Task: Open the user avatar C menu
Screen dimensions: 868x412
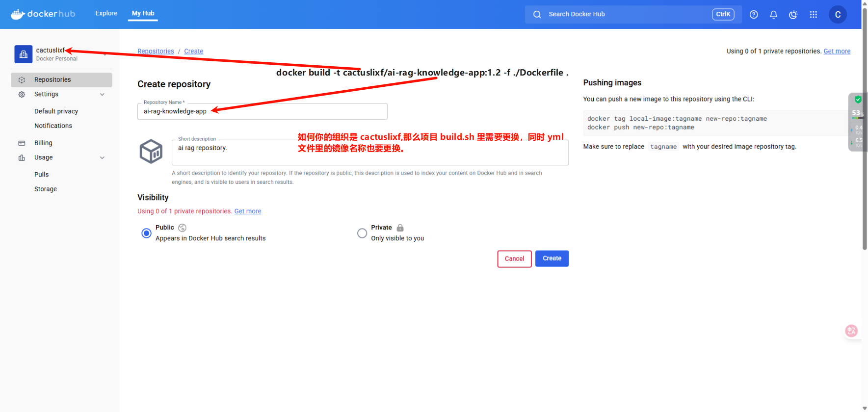Action: pos(838,15)
